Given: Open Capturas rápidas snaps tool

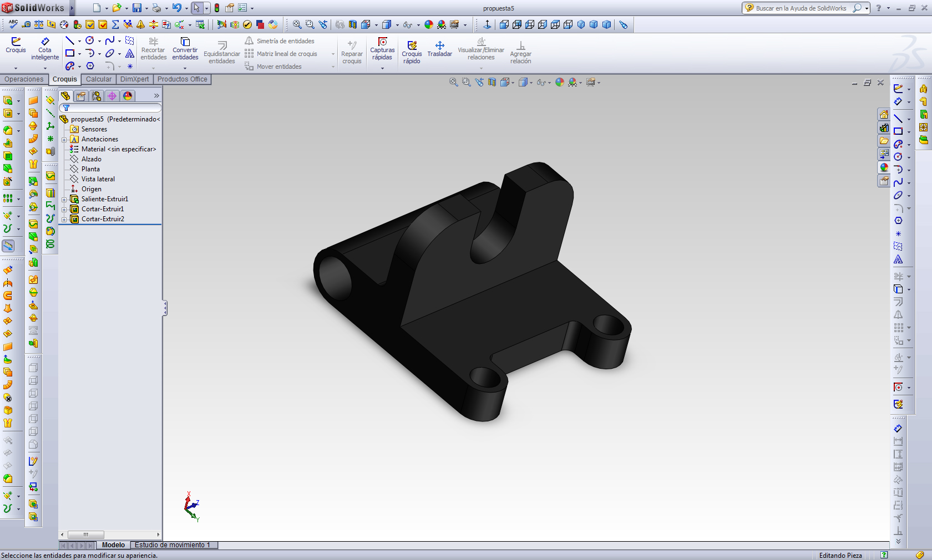Looking at the screenshot, I should [382, 49].
